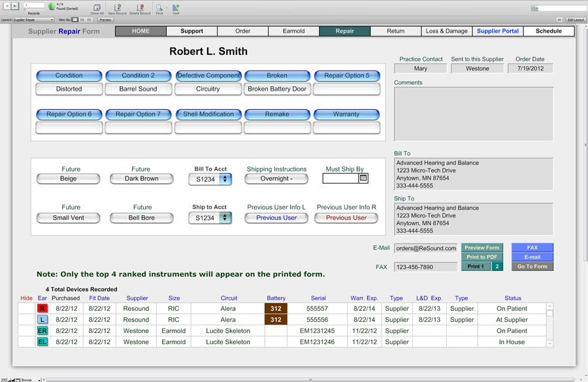Screen dimensions: 588x382
Task: Click the Print to PDF button
Action: [x=482, y=257]
